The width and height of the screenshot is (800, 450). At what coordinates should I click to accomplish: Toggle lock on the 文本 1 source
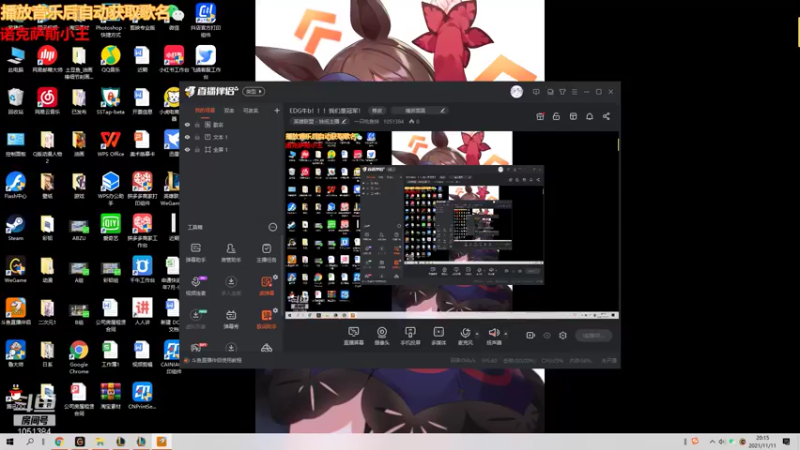pyautogui.click(x=197, y=137)
